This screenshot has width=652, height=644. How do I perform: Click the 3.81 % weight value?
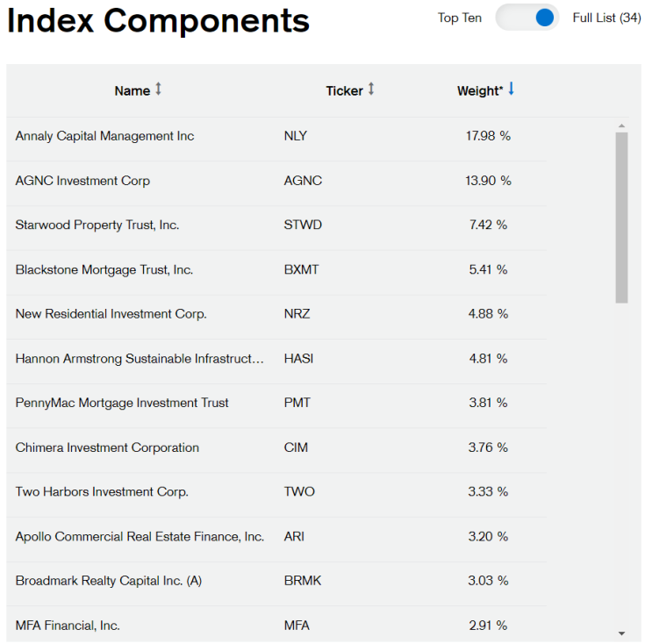click(x=488, y=403)
